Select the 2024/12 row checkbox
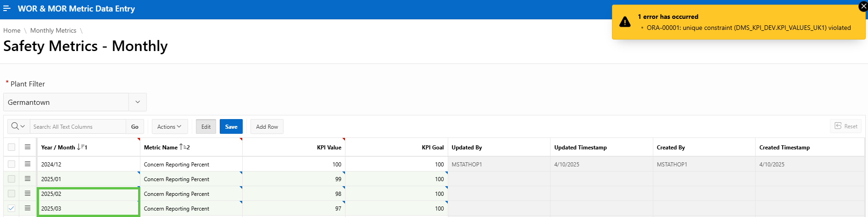Image resolution: width=868 pixels, height=217 pixels. (x=11, y=164)
